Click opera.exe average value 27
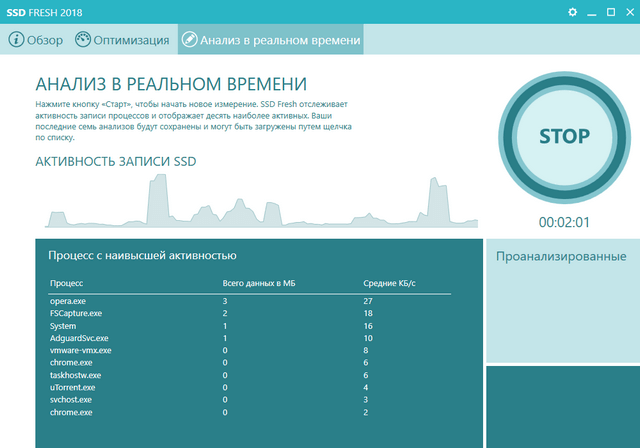The height and width of the screenshot is (448, 640). pyautogui.click(x=368, y=301)
